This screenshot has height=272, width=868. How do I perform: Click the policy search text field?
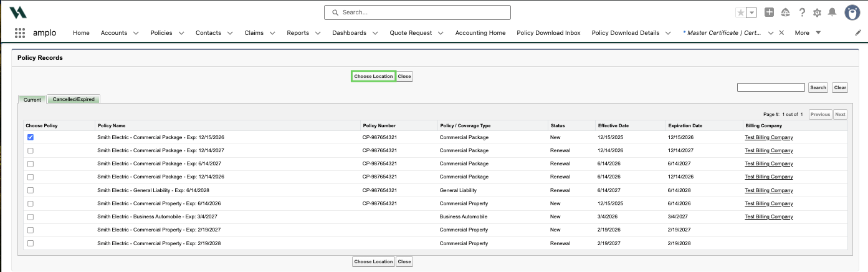(771, 87)
